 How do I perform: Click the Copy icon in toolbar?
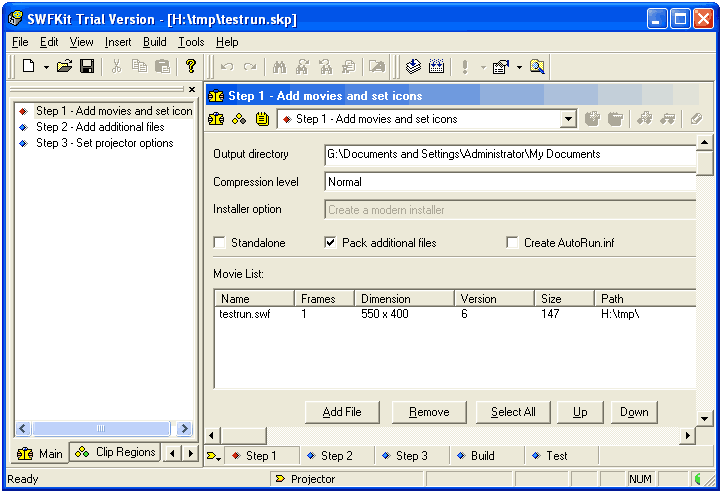(139, 66)
